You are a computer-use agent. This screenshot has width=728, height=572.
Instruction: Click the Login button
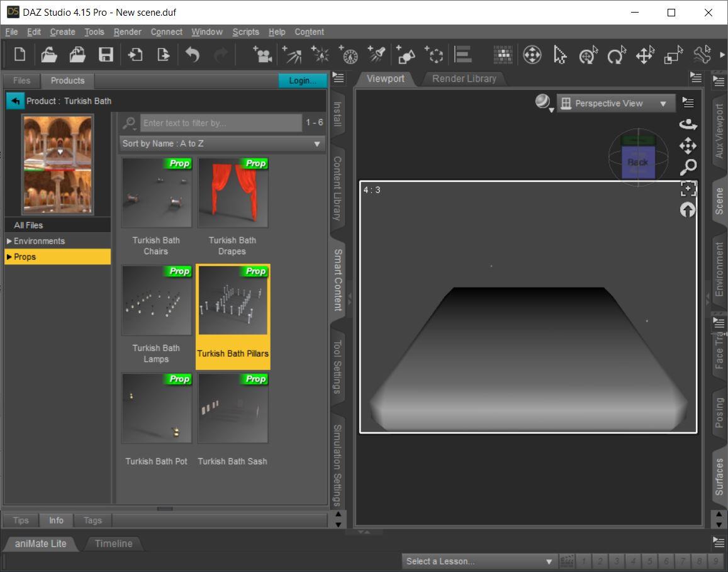[x=303, y=81]
